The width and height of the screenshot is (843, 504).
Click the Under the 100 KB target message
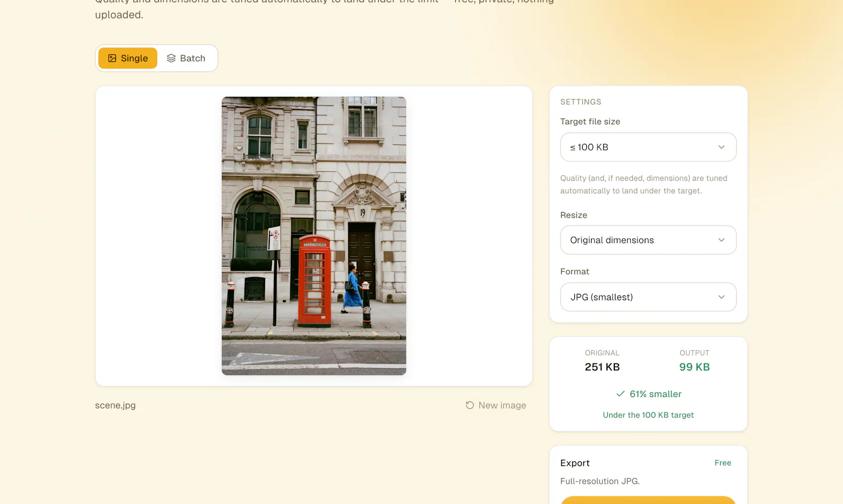(648, 415)
